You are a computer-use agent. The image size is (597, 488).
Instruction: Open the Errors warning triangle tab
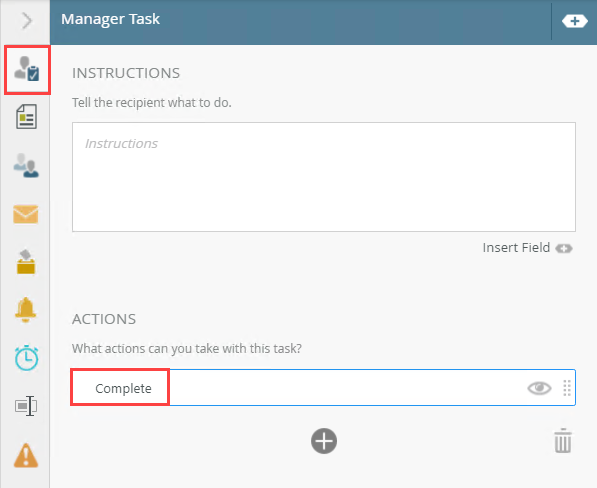pos(26,455)
